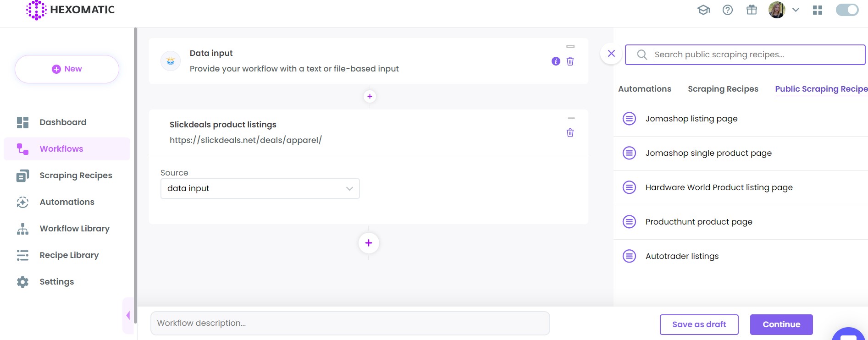Toggle the top-right theme switch

pyautogui.click(x=847, y=10)
